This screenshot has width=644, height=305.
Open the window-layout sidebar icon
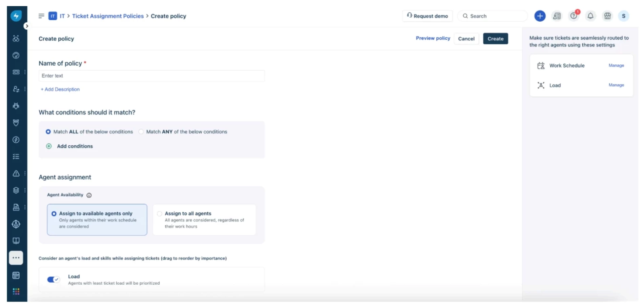(x=16, y=275)
